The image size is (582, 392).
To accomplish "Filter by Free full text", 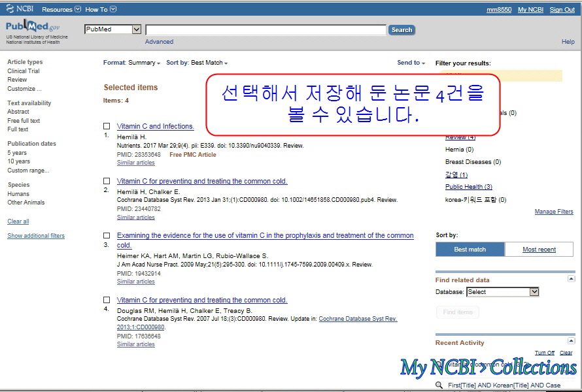I will click(x=24, y=120).
